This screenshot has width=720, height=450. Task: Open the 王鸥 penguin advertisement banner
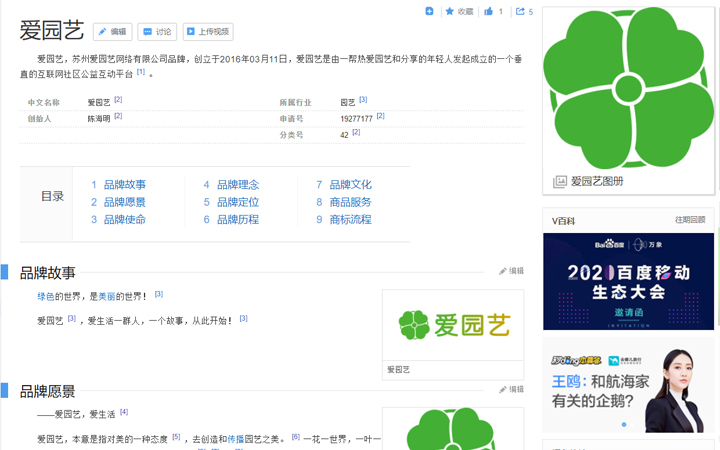[x=629, y=386]
